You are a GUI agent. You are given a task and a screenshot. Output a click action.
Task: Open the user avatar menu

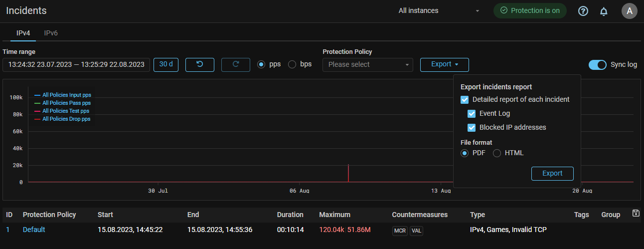tap(629, 11)
